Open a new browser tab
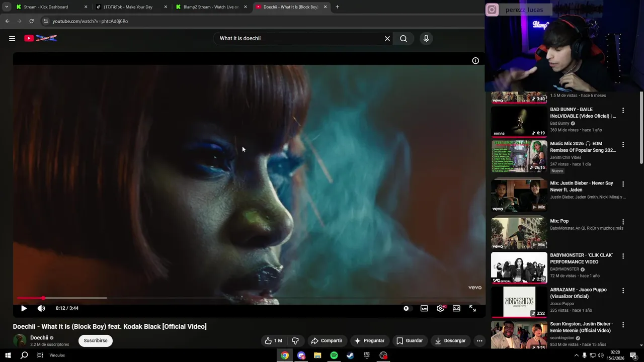This screenshot has height=362, width=644. click(x=337, y=7)
